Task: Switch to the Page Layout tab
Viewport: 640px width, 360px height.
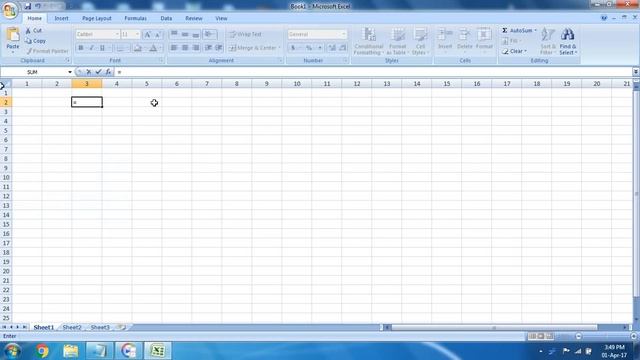Action: click(97, 18)
